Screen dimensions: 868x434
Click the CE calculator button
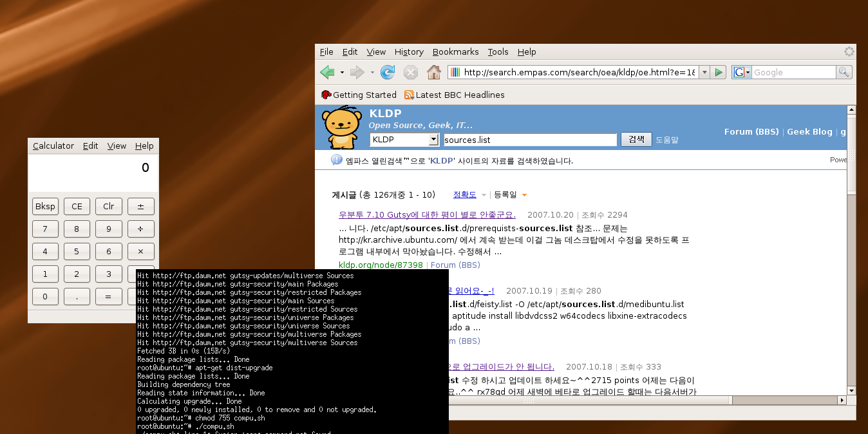click(x=77, y=206)
